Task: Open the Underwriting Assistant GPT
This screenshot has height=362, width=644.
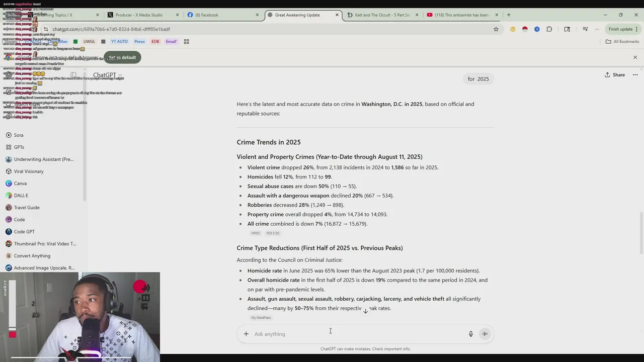Action: pyautogui.click(x=40, y=159)
